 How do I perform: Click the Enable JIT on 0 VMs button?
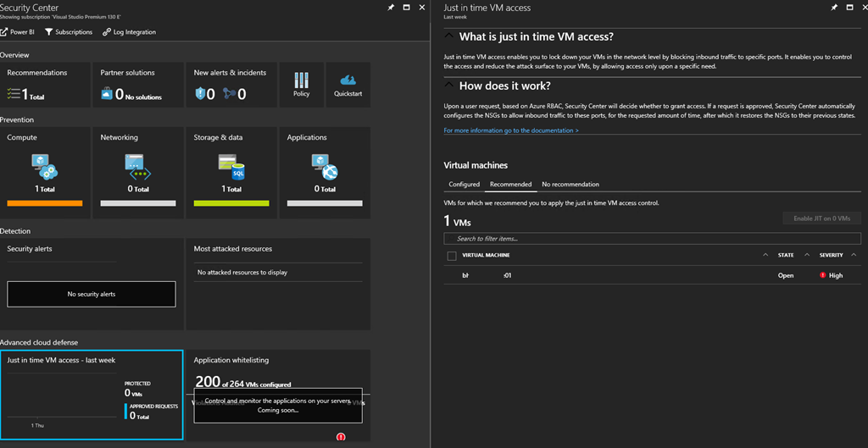(821, 218)
